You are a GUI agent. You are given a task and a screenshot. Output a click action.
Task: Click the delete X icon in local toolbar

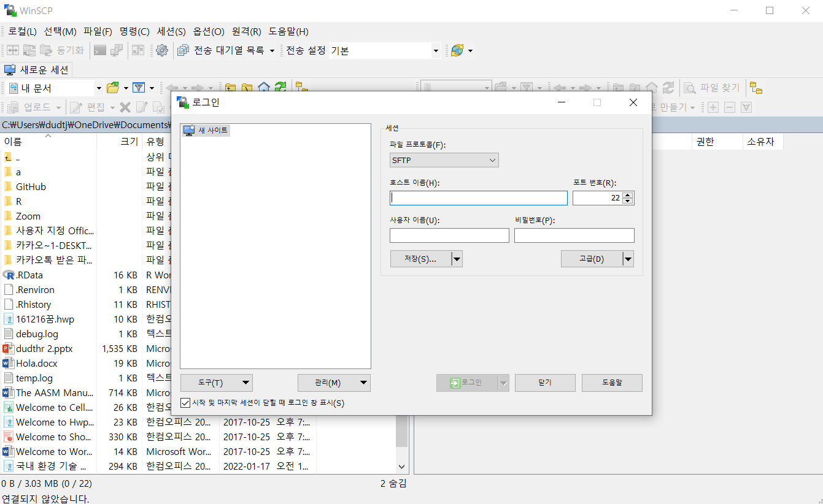point(125,107)
